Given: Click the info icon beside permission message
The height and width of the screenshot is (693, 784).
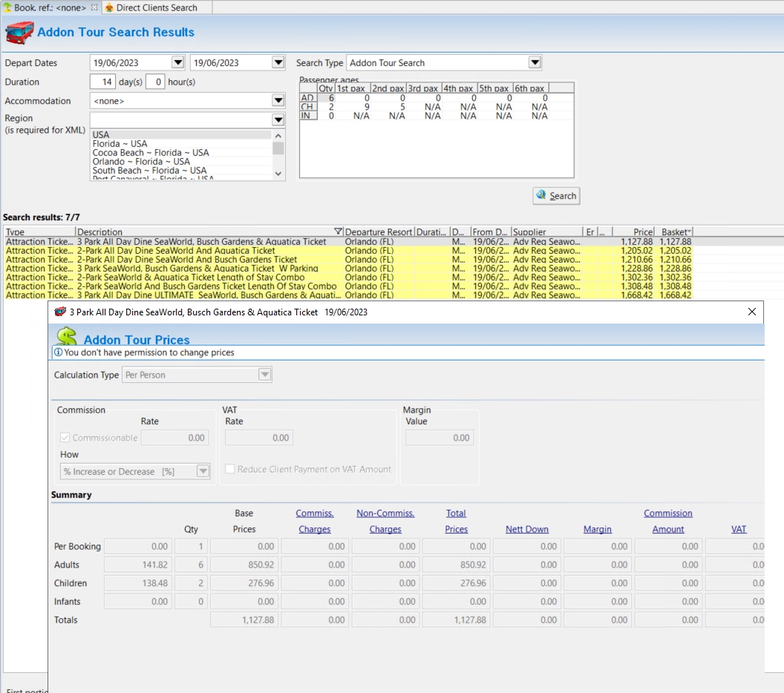Looking at the screenshot, I should pos(59,353).
